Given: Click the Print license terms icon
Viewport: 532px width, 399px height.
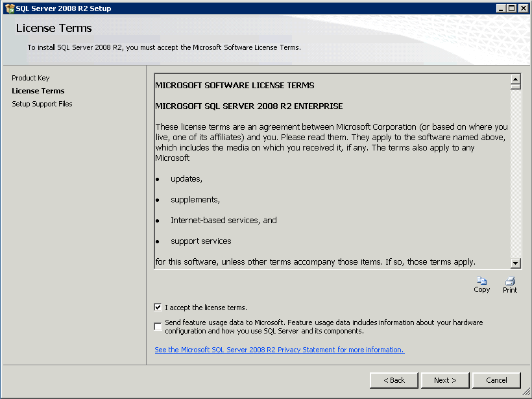Looking at the screenshot, I should click(x=510, y=284).
